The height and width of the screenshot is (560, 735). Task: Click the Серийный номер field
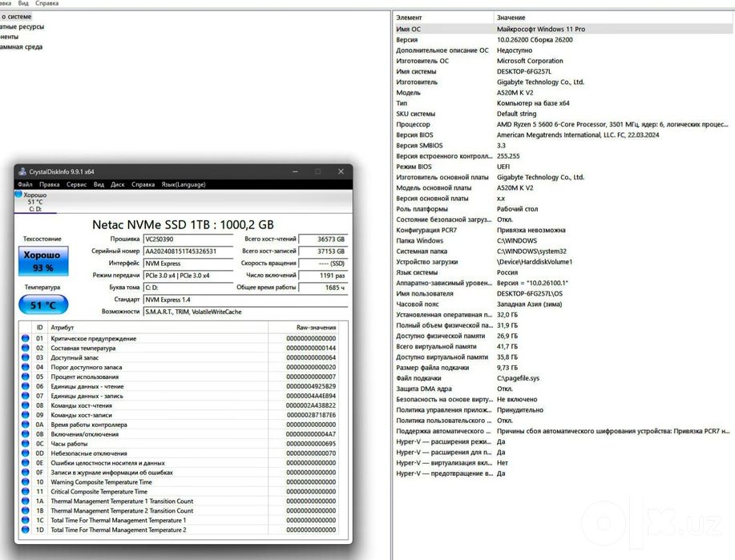[188, 252]
